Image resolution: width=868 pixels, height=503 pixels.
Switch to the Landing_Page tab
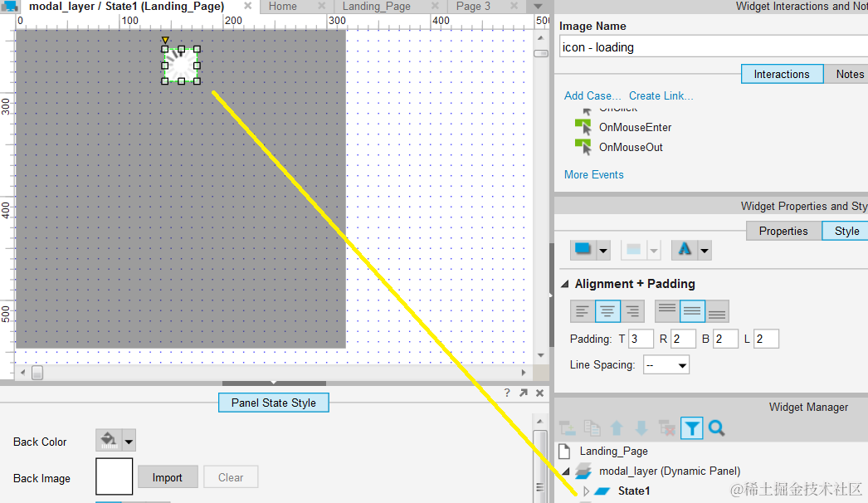tap(377, 6)
